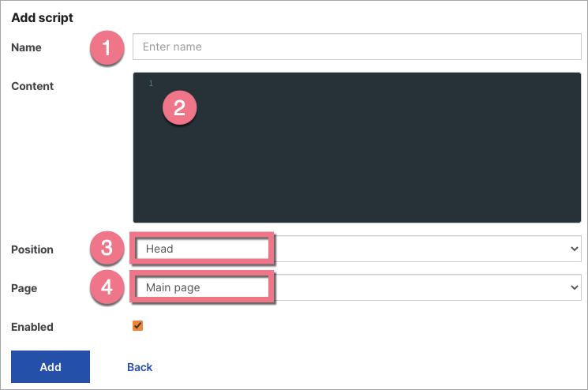Click the Position field label
Screen dimensions: 588x390
32,249
